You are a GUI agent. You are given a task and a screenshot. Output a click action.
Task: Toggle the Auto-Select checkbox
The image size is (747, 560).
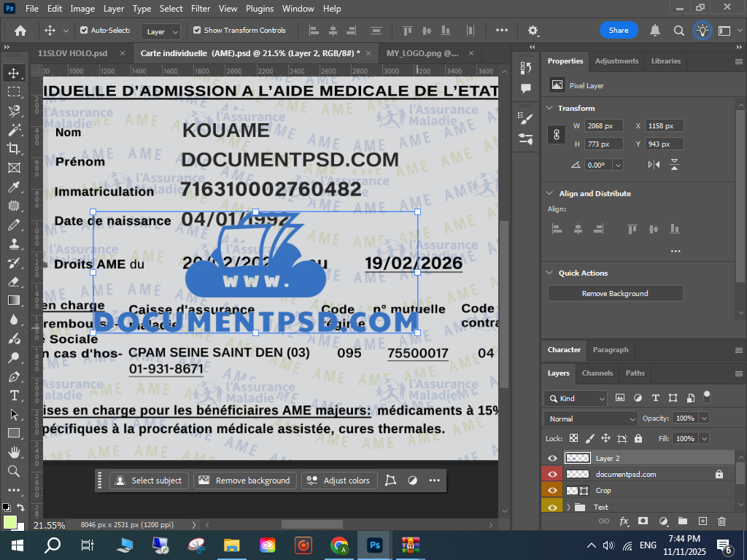click(x=84, y=31)
